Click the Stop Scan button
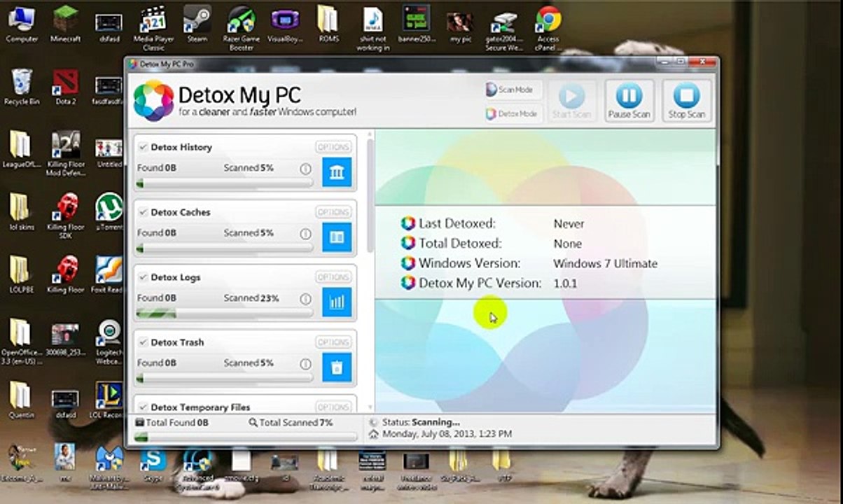 click(x=686, y=101)
